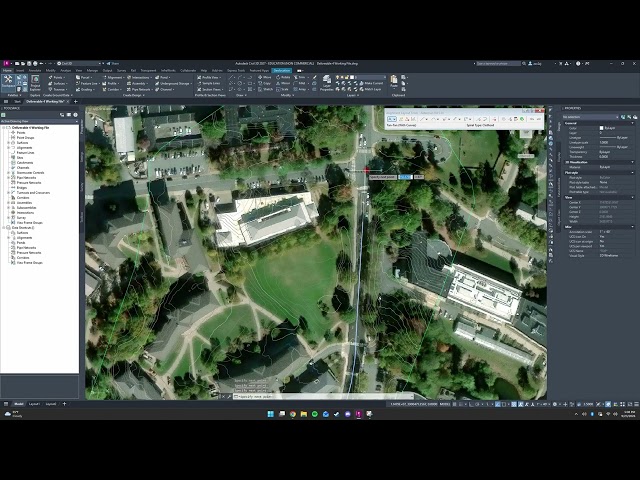
Task: Click the Paste clipboard button
Action: point(393,82)
